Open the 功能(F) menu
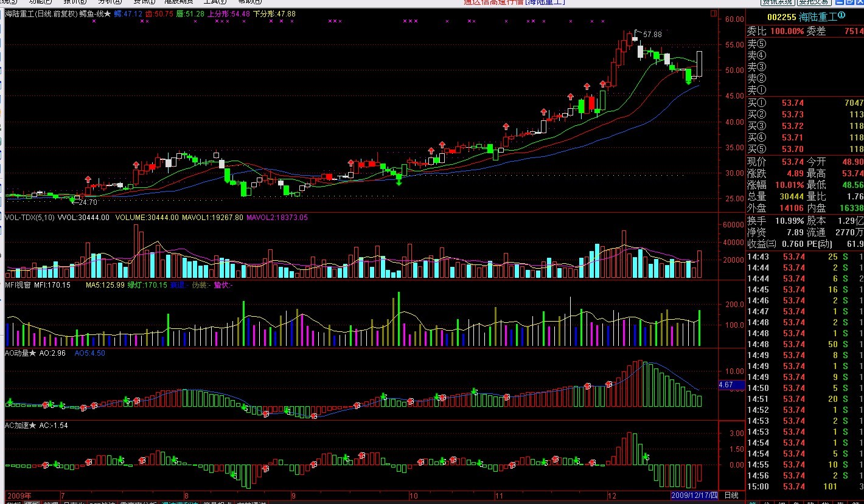 pyautogui.click(x=41, y=2)
